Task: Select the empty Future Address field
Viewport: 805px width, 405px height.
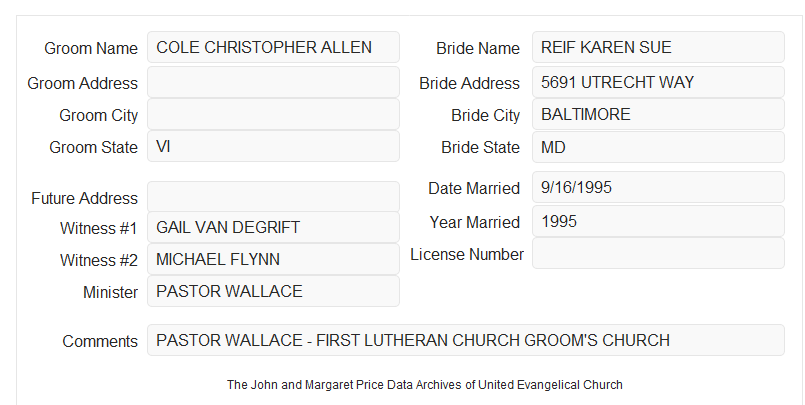Action: pos(273,197)
